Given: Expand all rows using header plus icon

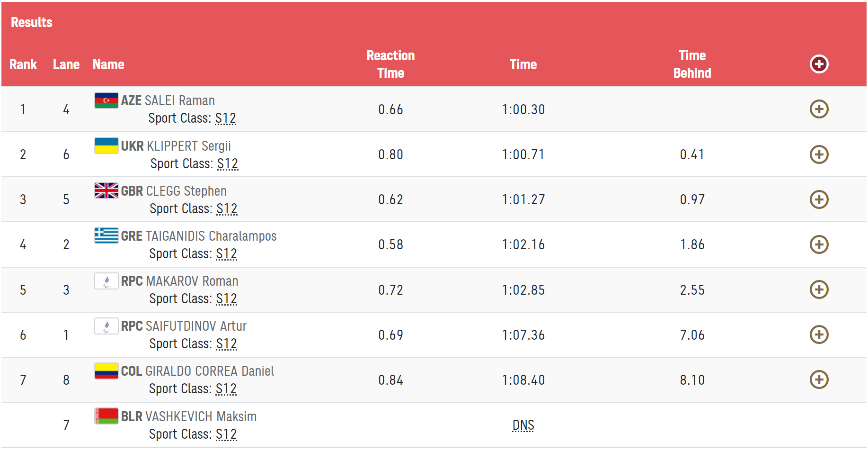Looking at the screenshot, I should 819,64.
